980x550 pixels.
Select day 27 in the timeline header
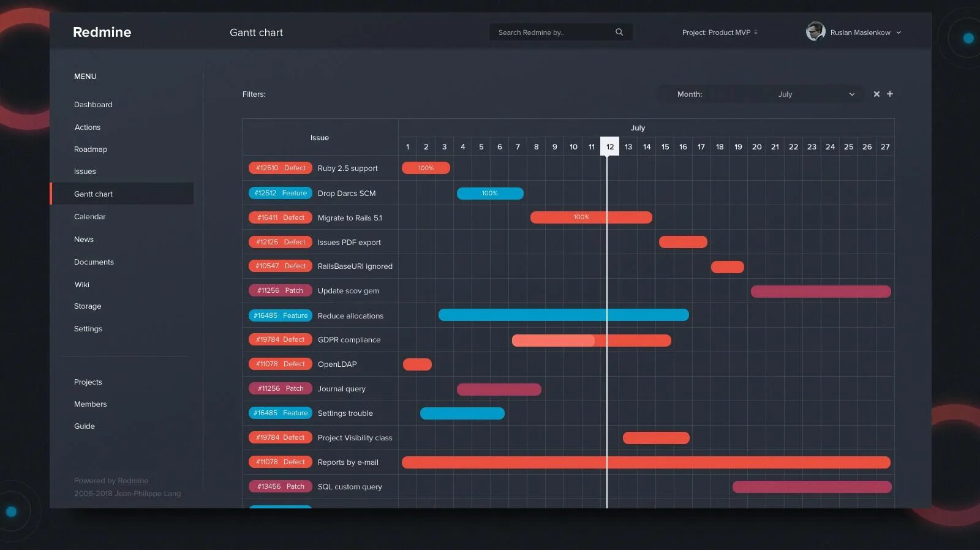pos(885,146)
